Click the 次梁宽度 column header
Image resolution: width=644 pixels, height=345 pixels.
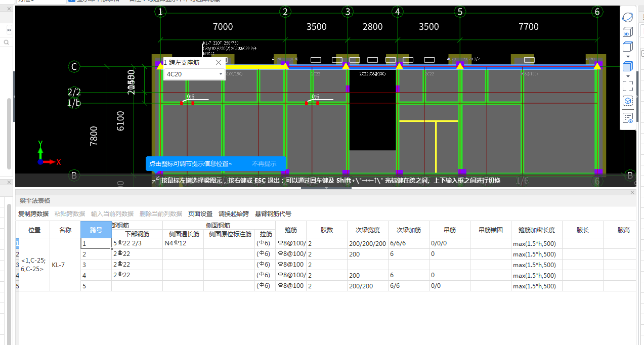pyautogui.click(x=368, y=230)
